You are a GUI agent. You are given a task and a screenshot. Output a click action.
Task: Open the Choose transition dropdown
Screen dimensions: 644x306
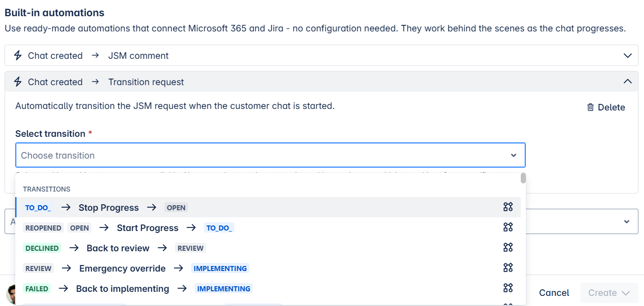coord(270,156)
